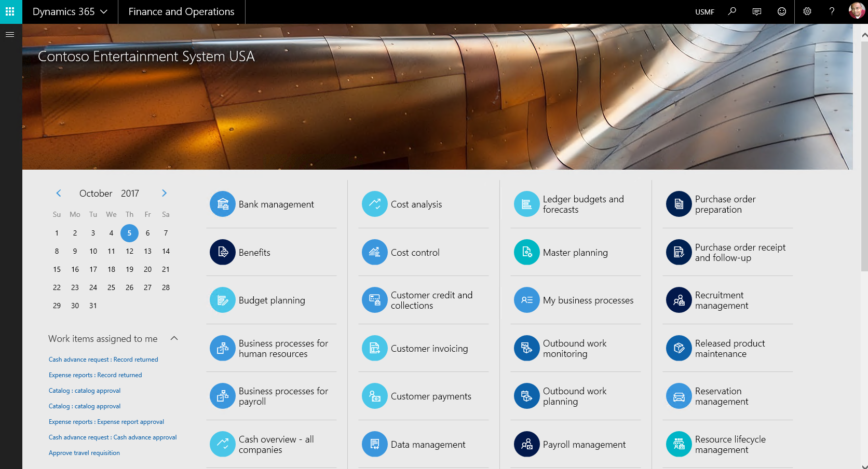
Task: Open Budget planning workspace icon
Action: 223,300
